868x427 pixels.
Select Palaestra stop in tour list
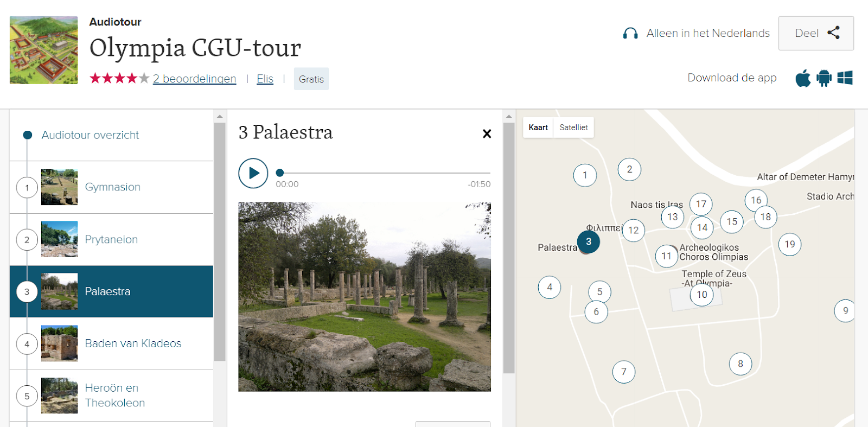click(x=111, y=291)
